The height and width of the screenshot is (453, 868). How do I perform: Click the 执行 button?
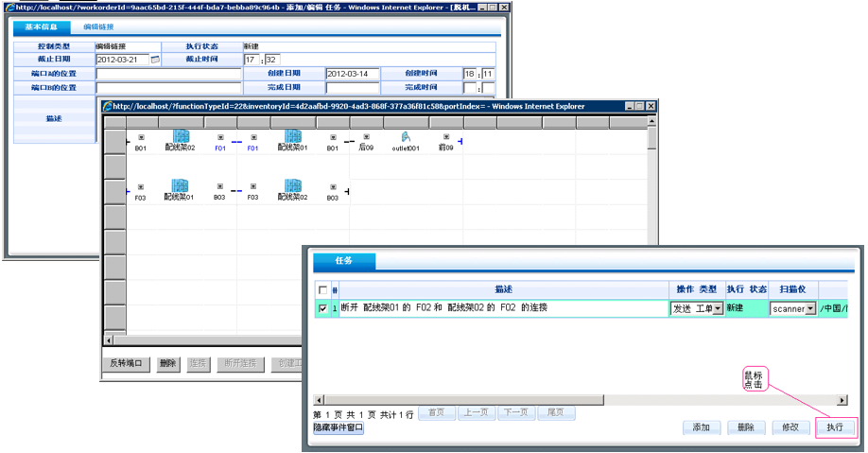834,427
